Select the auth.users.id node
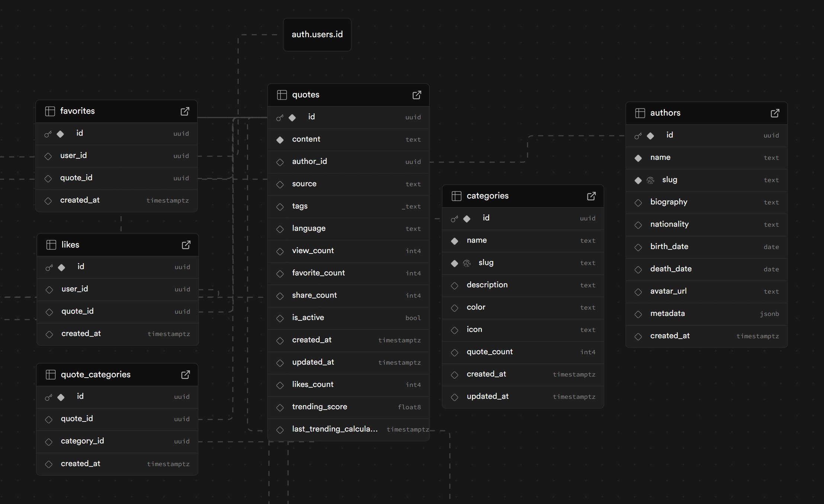Screen dimensions: 824x504 click(317, 35)
